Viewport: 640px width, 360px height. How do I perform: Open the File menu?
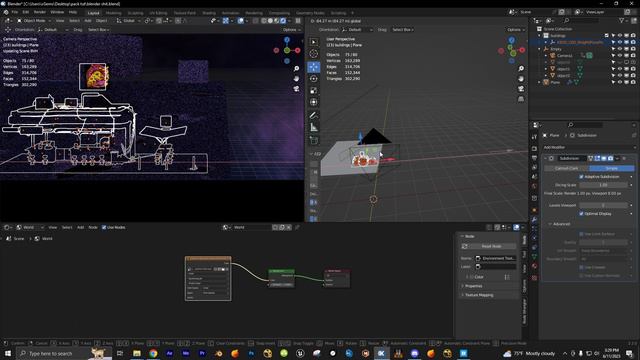pos(15,12)
